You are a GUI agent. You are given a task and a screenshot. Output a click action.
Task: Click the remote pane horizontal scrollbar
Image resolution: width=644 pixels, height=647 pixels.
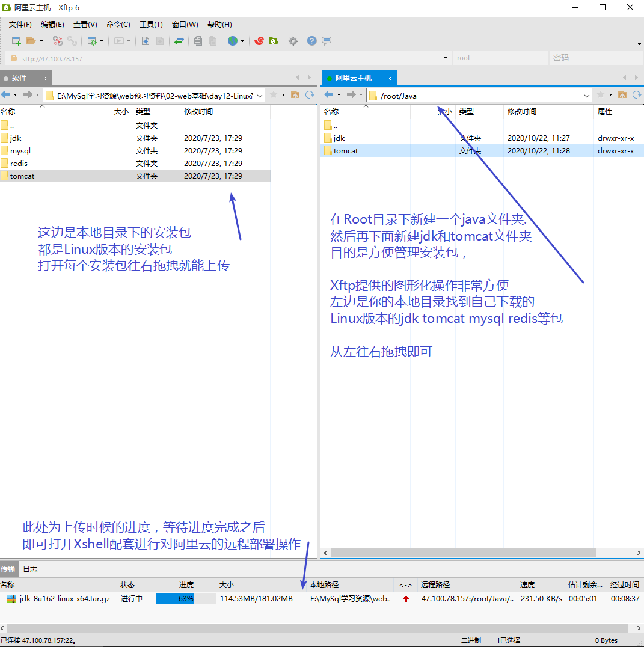463,553
